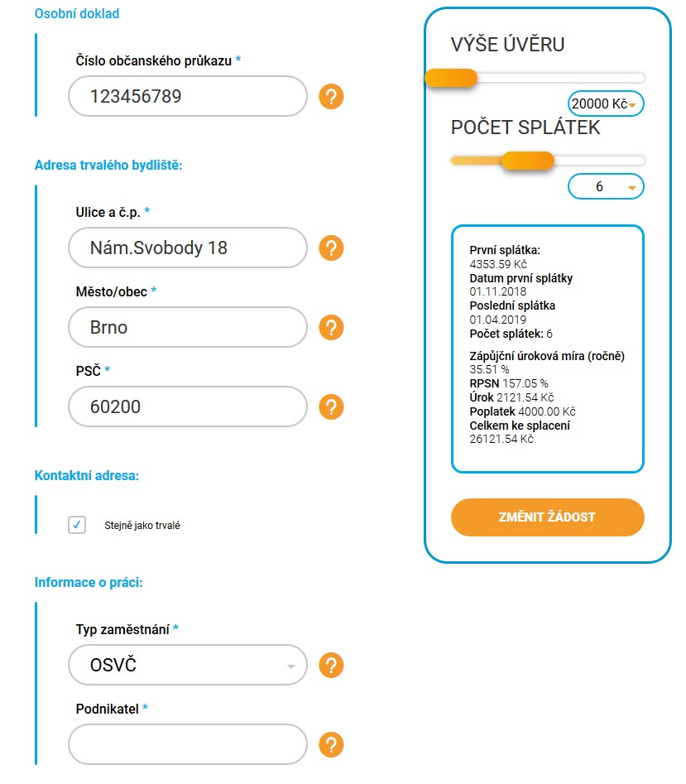Click into the Ulice a č.p. input
Image resolution: width=686 pixels, height=784 pixels.
187,248
